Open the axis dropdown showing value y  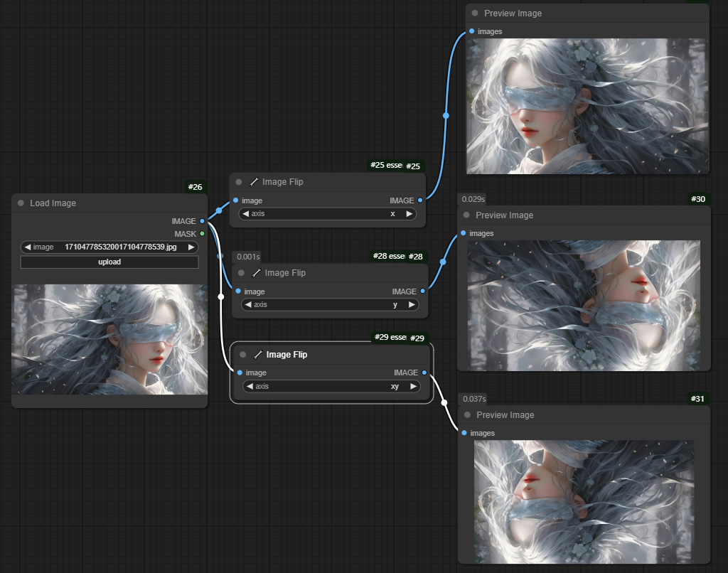click(x=331, y=304)
